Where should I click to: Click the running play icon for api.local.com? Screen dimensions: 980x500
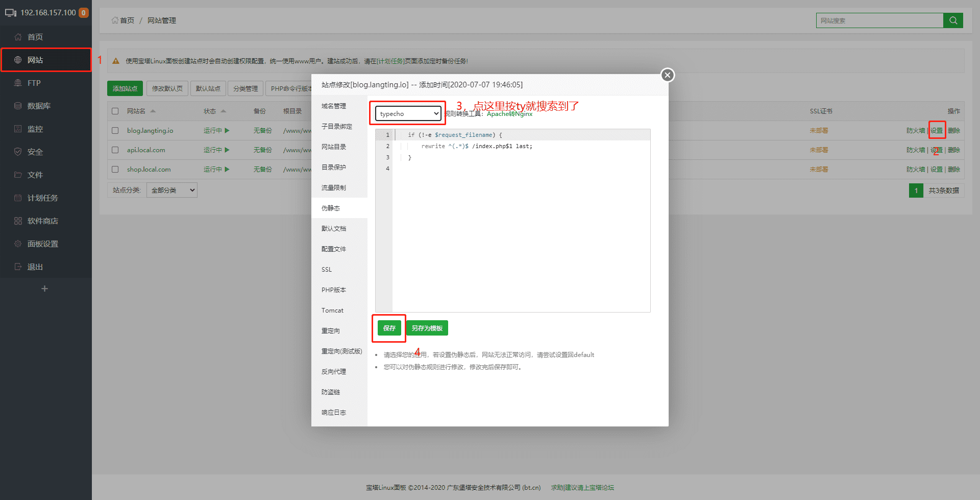click(x=227, y=150)
